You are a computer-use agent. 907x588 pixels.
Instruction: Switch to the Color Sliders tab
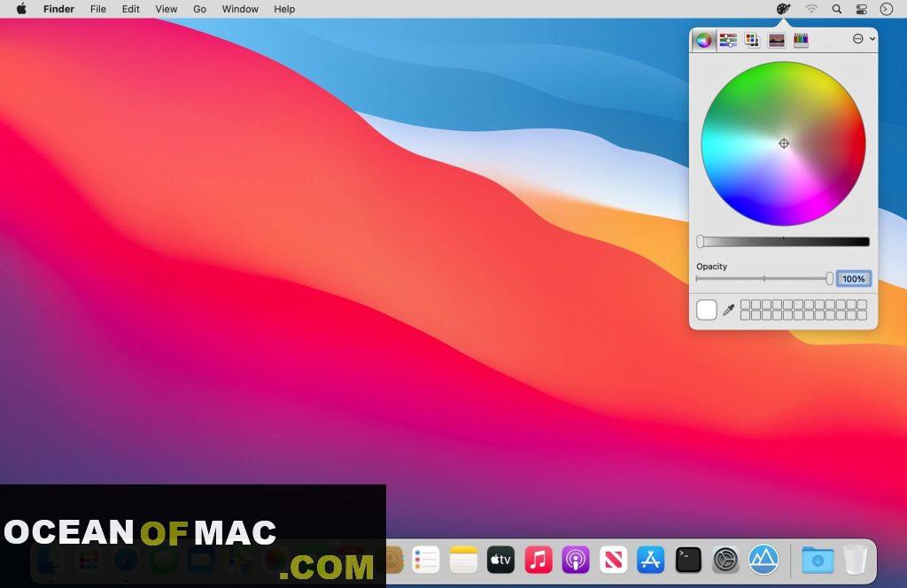[x=728, y=40]
